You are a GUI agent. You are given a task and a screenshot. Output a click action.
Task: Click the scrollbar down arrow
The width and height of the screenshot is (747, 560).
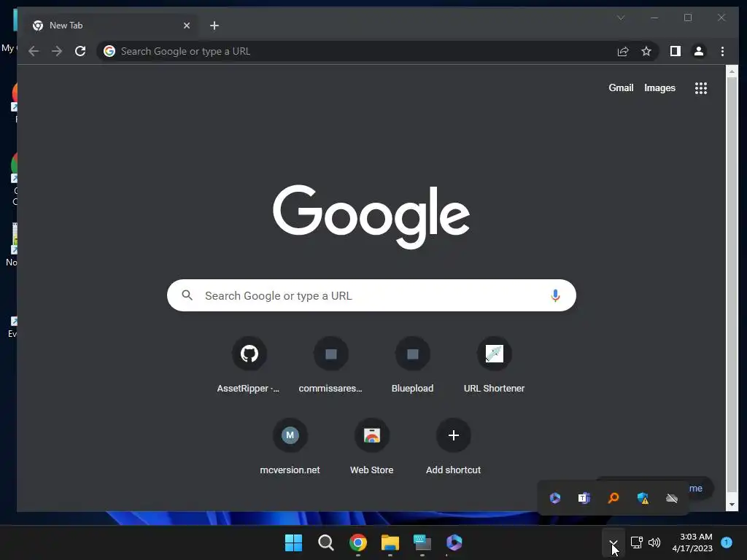pos(732,505)
